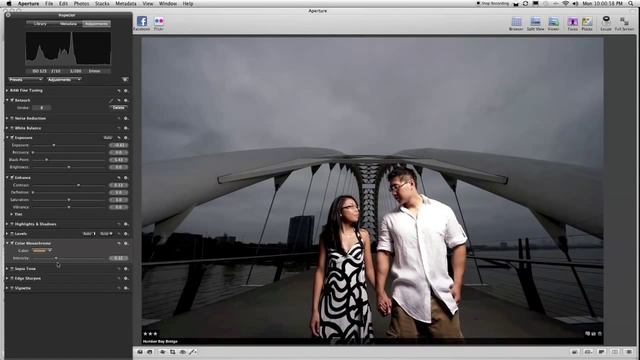The height and width of the screenshot is (360, 640).
Task: Click the Contrast slider in Enhance
Action: [x=69, y=185]
